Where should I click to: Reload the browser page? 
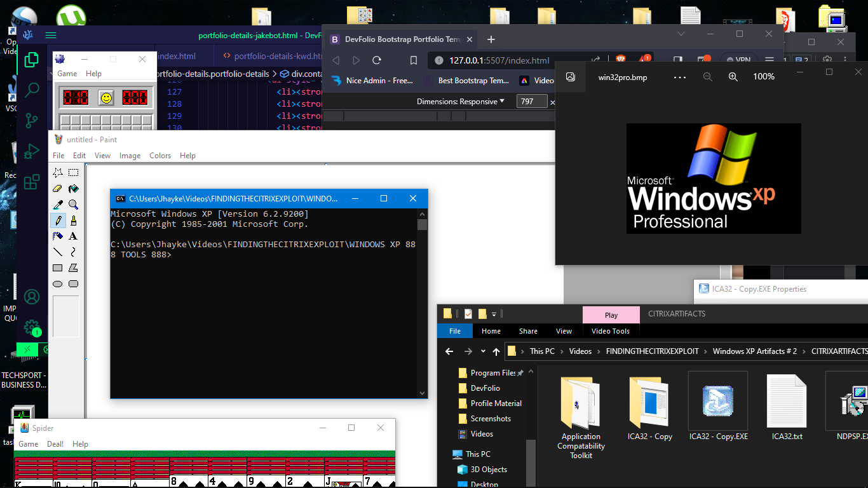[377, 60]
